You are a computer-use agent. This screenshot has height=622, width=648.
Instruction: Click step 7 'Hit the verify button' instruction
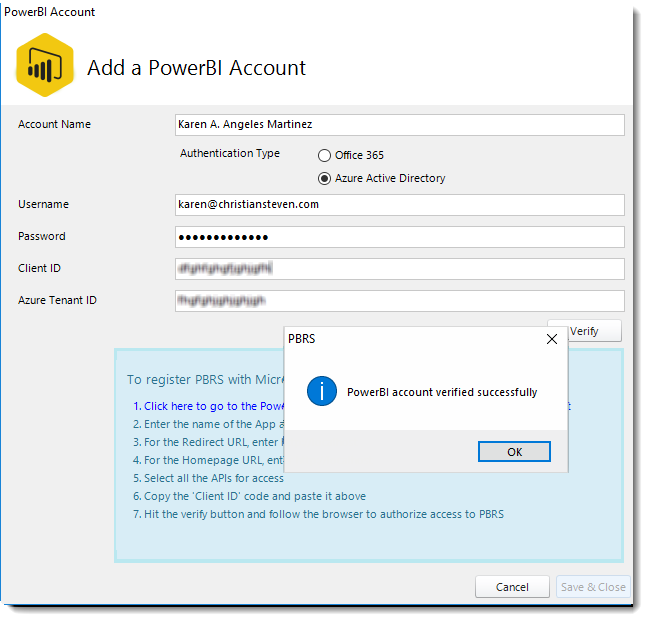tap(318, 514)
